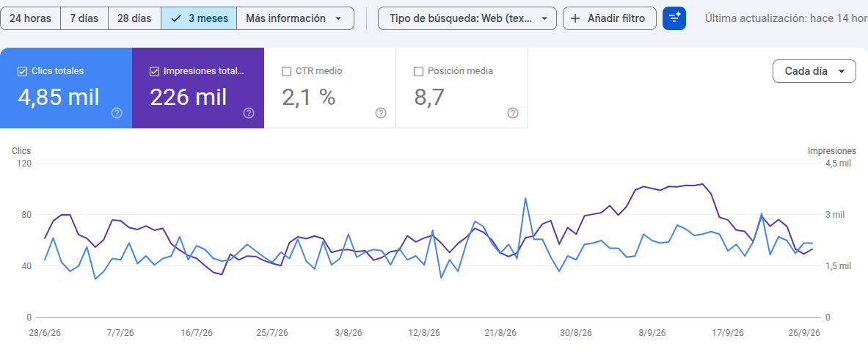
Task: Click the 4,85 mil clicks value
Action: pyautogui.click(x=59, y=98)
